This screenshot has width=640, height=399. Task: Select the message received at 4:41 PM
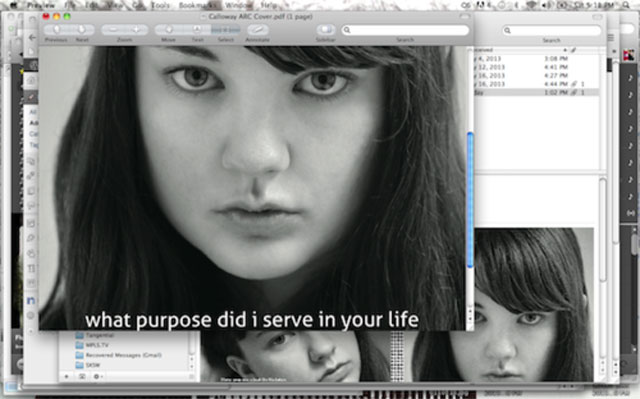(x=535, y=67)
